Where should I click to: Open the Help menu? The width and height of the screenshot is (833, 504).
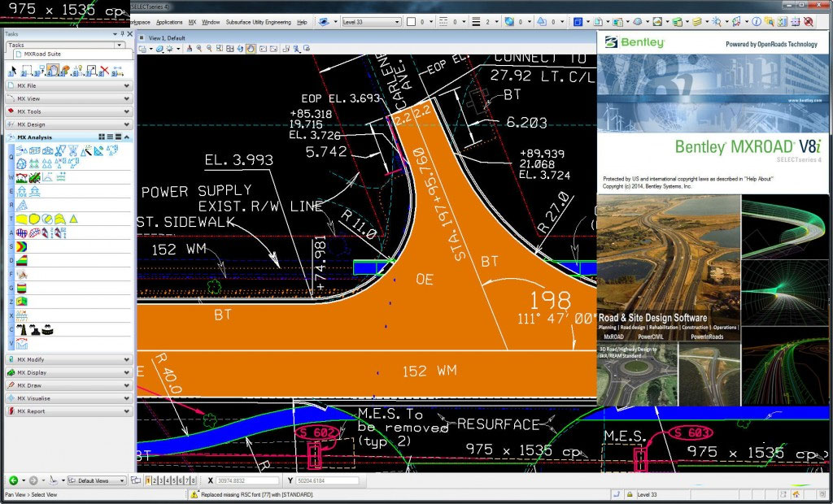click(x=302, y=22)
